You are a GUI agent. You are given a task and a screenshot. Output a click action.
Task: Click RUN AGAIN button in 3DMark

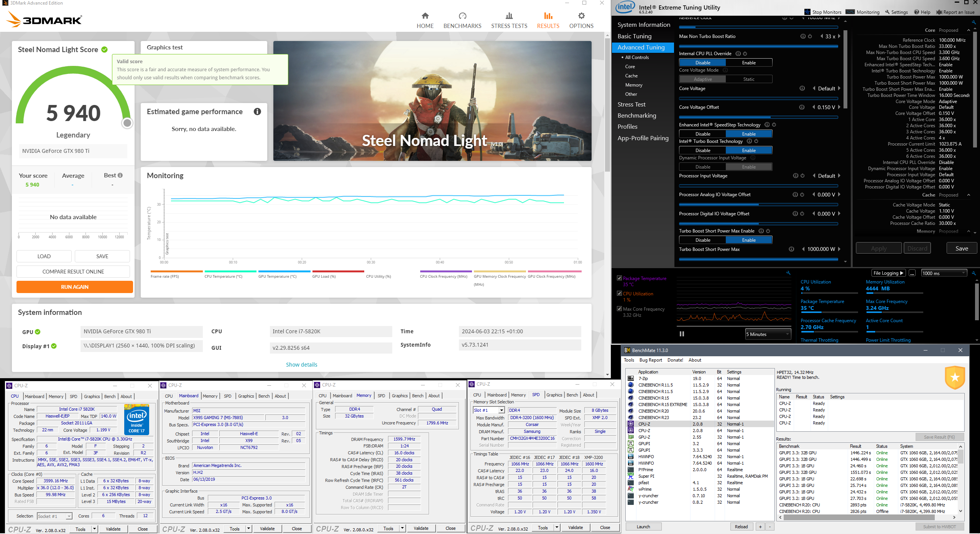pyautogui.click(x=75, y=287)
